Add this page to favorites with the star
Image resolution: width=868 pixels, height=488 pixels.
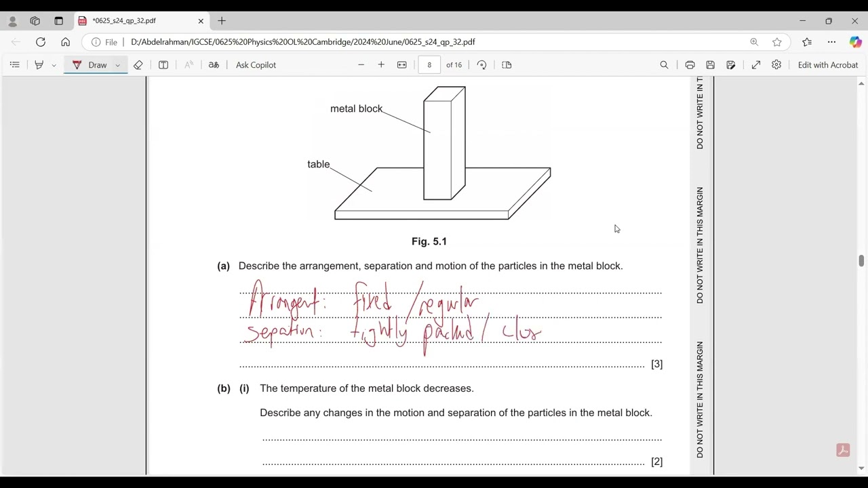pyautogui.click(x=777, y=42)
